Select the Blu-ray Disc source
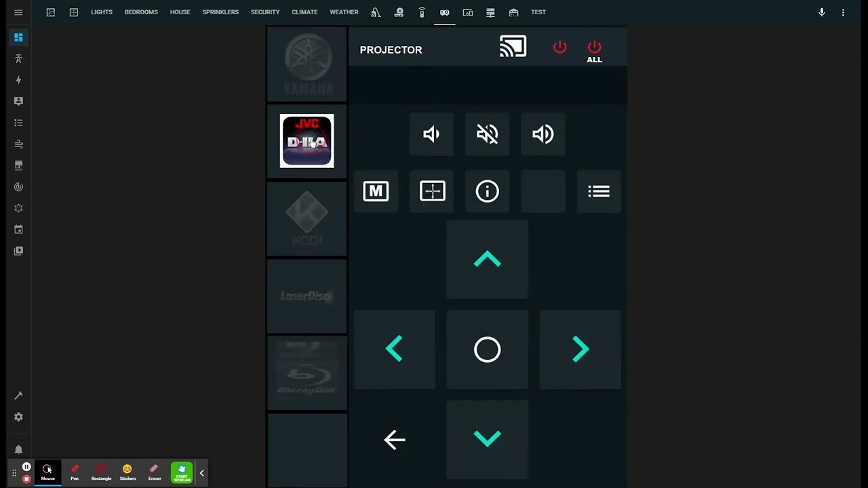Screen dimensions: 868x488 coord(307,373)
